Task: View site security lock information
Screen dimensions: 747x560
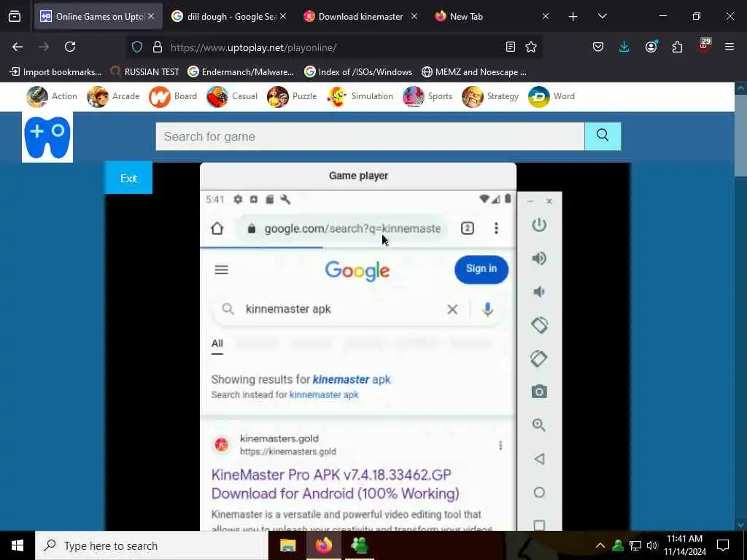Action: coord(158,47)
